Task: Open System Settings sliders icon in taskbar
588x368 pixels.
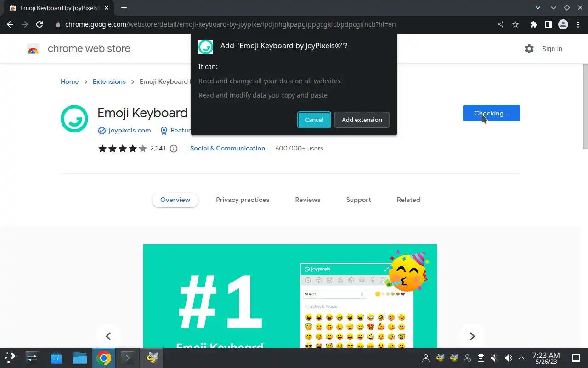Action: [32, 358]
